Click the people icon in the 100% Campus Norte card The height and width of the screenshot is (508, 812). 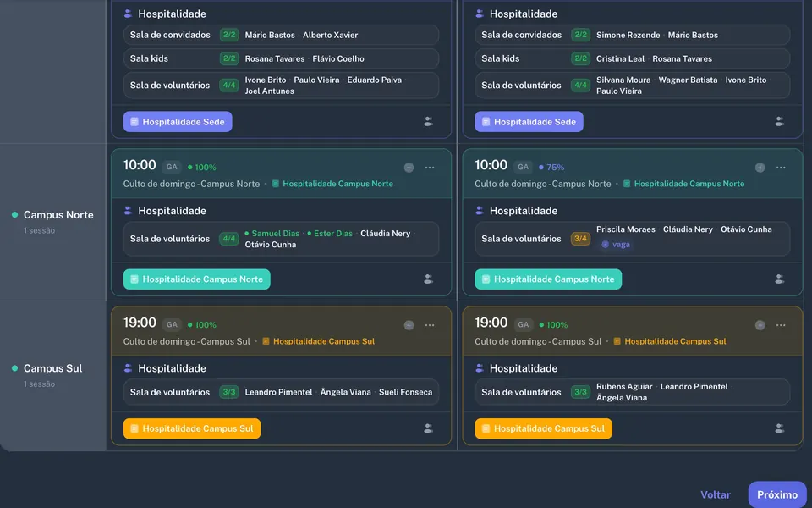[x=428, y=279]
